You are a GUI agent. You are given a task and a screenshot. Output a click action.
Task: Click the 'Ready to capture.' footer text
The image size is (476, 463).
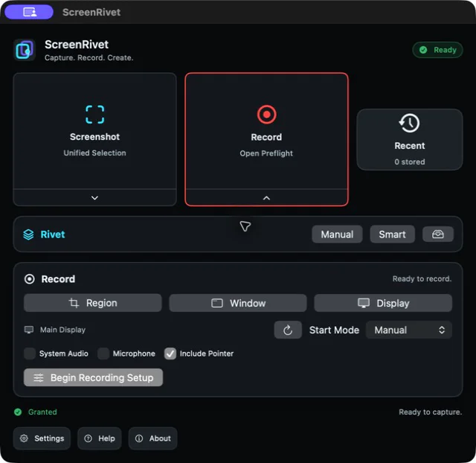pyautogui.click(x=430, y=412)
